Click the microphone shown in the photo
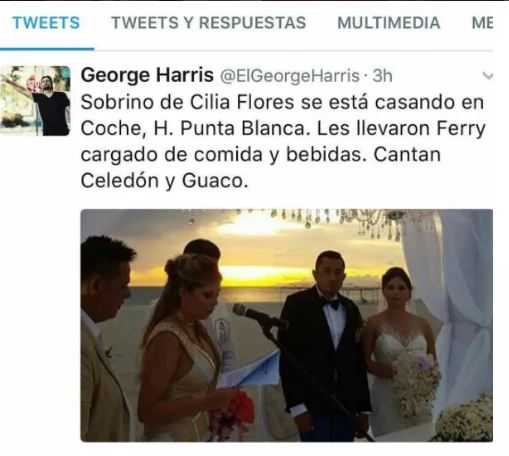509x456 pixels. (259, 315)
